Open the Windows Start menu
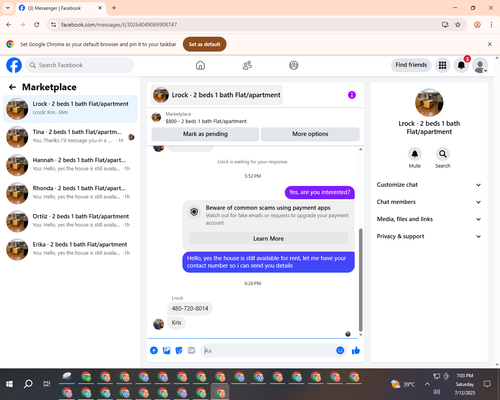This screenshot has height=400, width=500. 9,384
